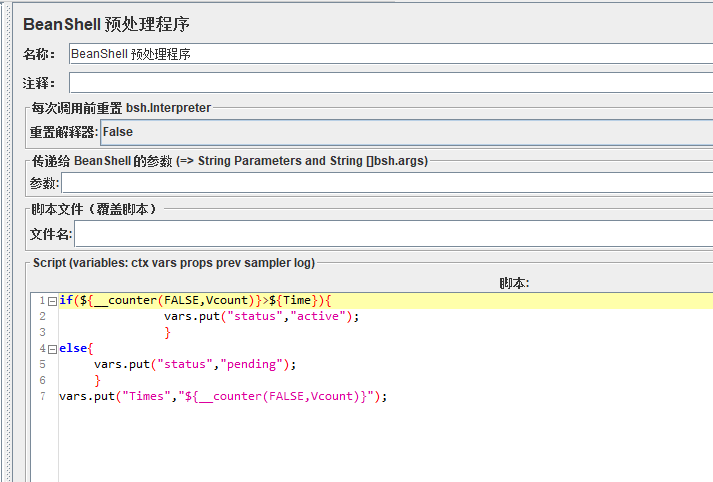Image resolution: width=713 pixels, height=482 pixels.
Task: Collapse the else block fold marker on line 4
Action: [x=52, y=349]
